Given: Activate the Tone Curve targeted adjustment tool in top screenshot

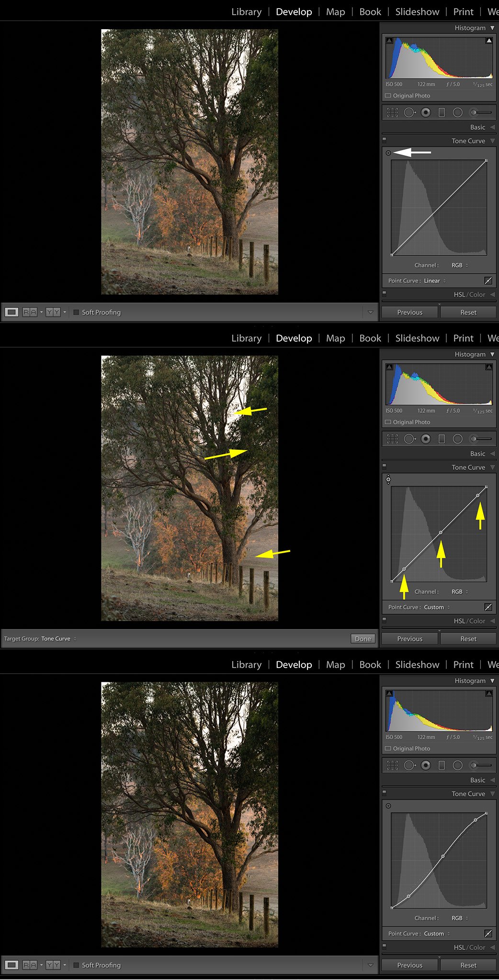Looking at the screenshot, I should pos(388,153).
